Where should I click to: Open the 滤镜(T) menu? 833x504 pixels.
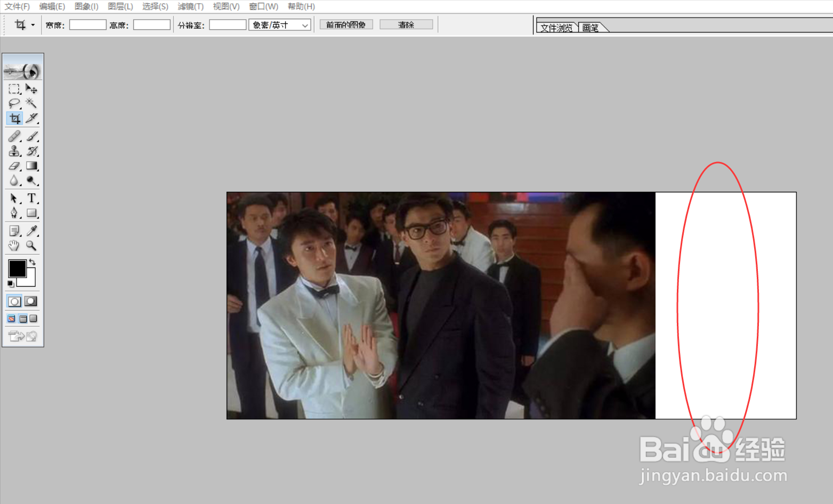(x=190, y=6)
